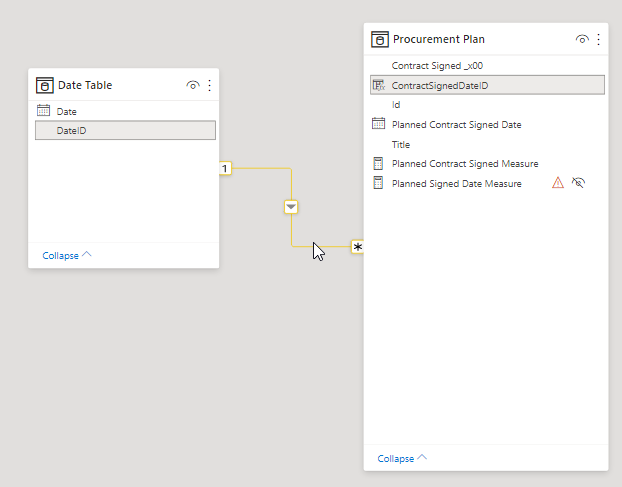
Task: Toggle Procurement Plan visibility eye icon
Action: tap(582, 39)
